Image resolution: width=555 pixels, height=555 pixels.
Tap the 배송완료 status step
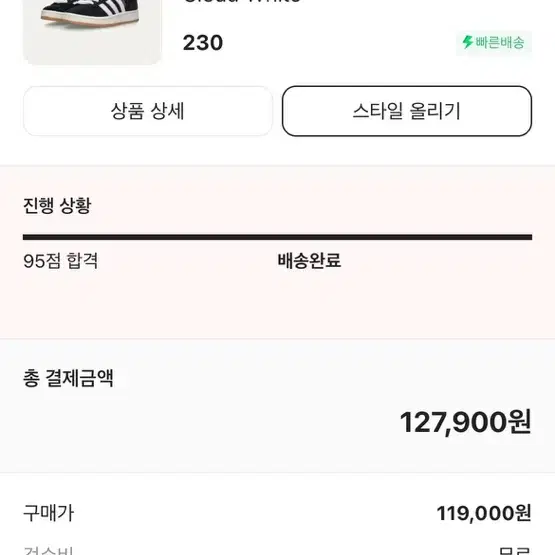click(309, 261)
